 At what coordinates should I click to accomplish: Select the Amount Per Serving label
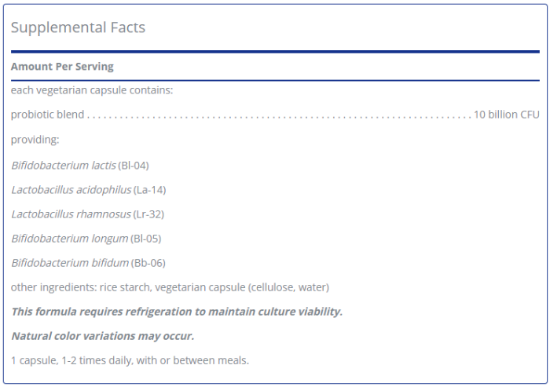point(62,66)
